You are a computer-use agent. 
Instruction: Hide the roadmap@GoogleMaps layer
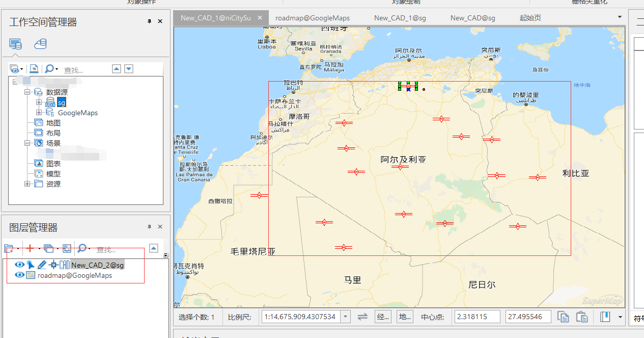(x=20, y=275)
